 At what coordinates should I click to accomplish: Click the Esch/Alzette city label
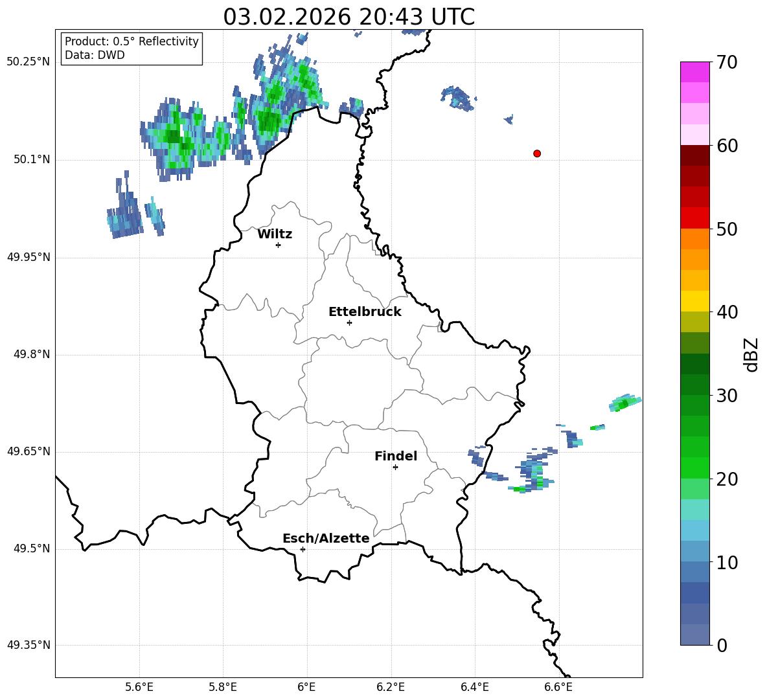pyautogui.click(x=326, y=538)
